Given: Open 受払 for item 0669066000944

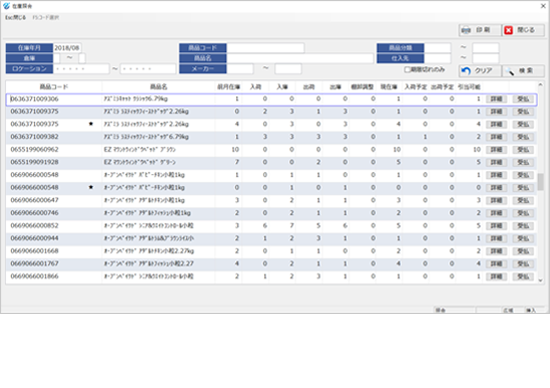Looking at the screenshot, I should [x=523, y=238].
